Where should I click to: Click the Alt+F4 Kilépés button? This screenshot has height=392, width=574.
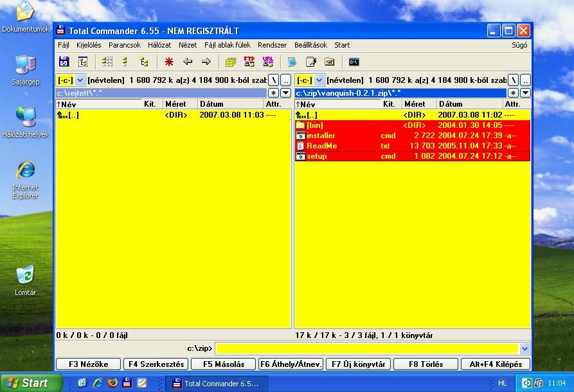(x=496, y=364)
